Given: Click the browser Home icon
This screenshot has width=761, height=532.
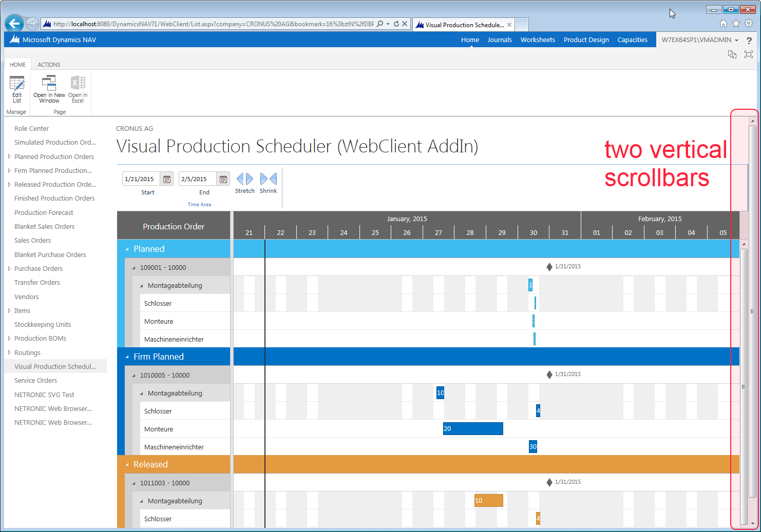Looking at the screenshot, I should tap(723, 23).
